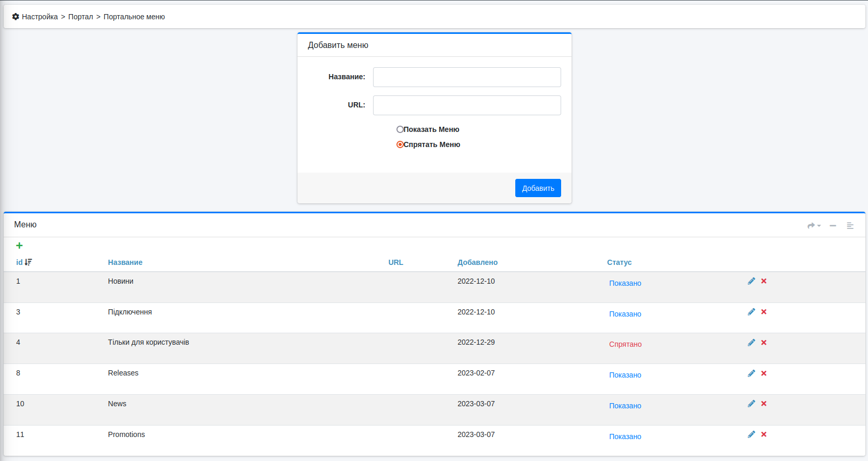Open the export arrow dropdown in Меню panel
The width and height of the screenshot is (868, 461).
[813, 226]
